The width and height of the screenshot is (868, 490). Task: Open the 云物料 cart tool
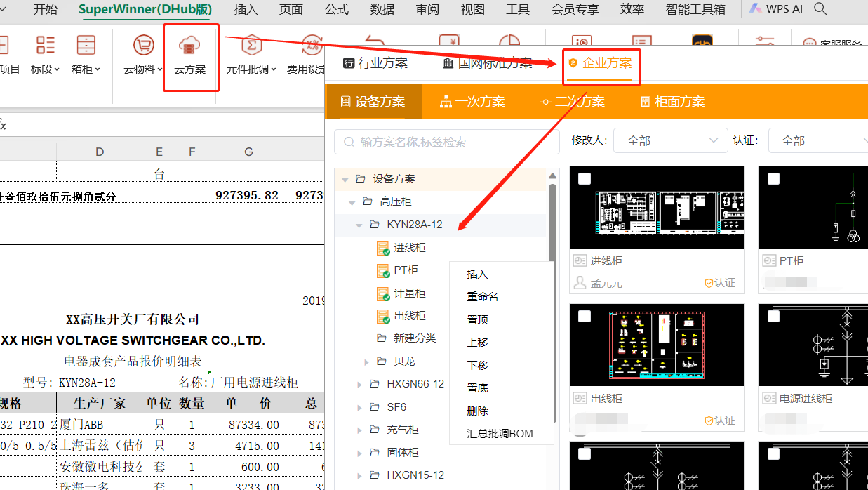[x=143, y=55]
